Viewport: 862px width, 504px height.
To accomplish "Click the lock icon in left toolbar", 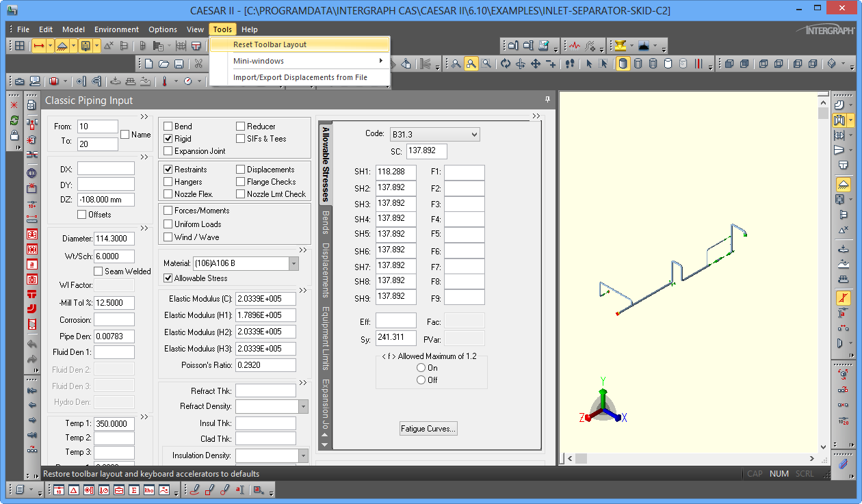I will click(14, 135).
